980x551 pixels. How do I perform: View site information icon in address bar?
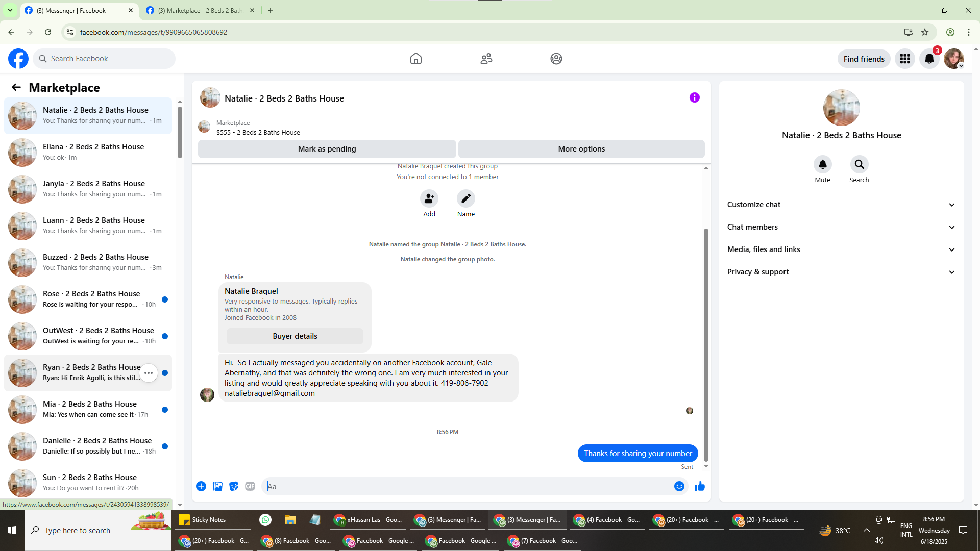pos(70,32)
